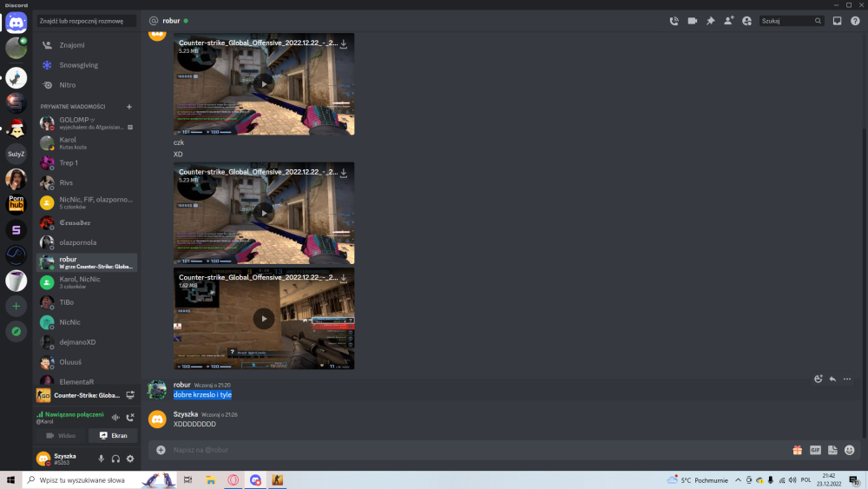Image resolution: width=868 pixels, height=489 pixels.
Task: Start a video call with robur
Action: [x=692, y=21]
